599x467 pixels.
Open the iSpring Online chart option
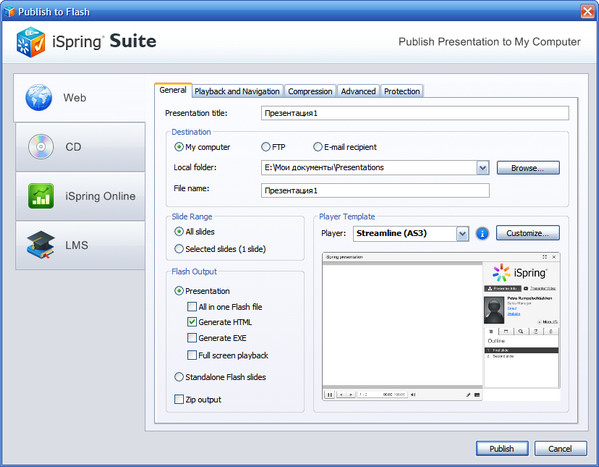(80, 196)
